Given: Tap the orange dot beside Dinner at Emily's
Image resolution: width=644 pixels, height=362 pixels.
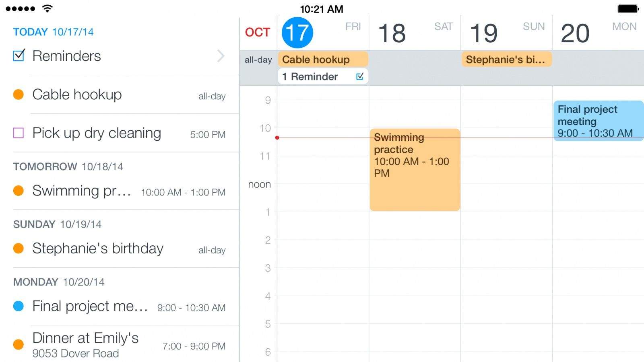Looking at the screenshot, I should [x=19, y=344].
